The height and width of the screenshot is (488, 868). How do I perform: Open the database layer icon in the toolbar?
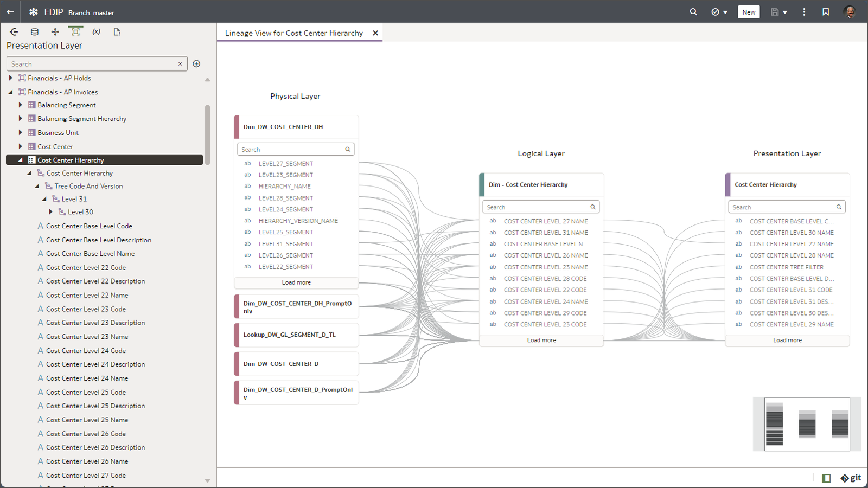click(x=34, y=31)
